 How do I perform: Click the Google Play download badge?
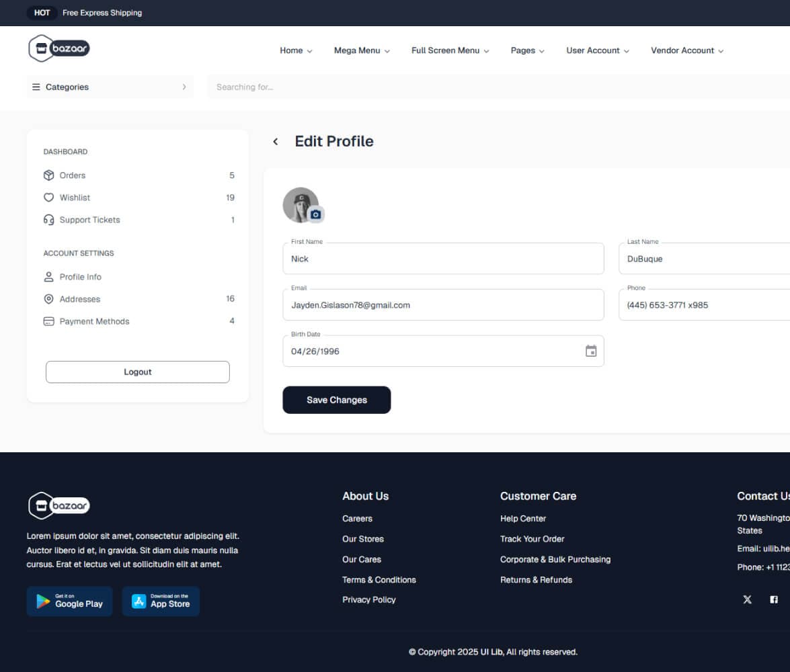click(69, 601)
